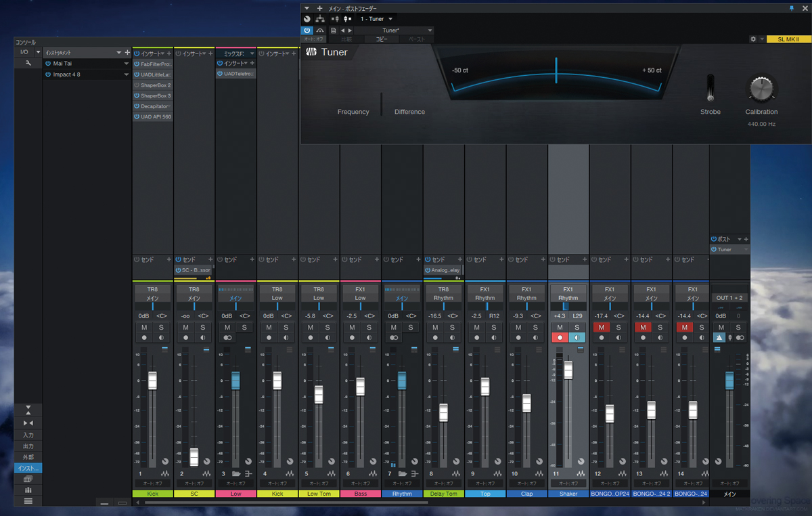
Task: Toggle the Tuner plugin power button
Action: (307, 30)
